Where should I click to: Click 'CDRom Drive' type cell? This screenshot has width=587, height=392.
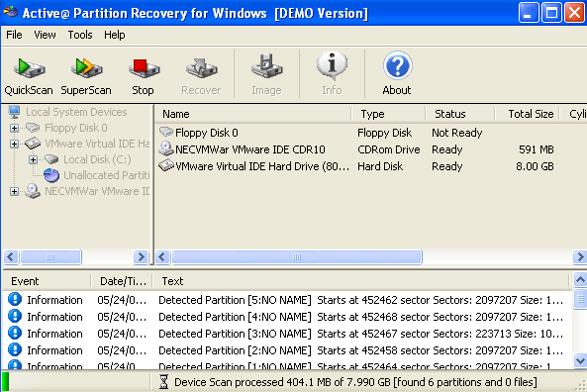click(x=389, y=149)
